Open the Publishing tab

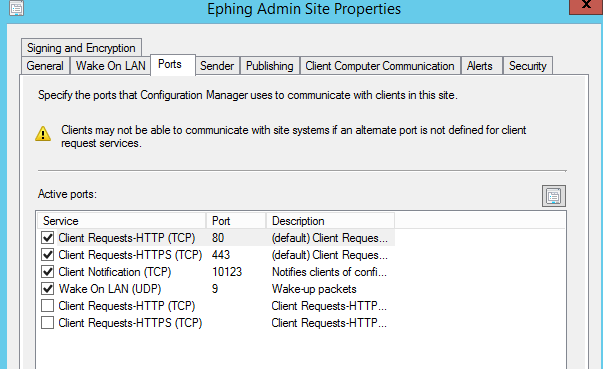270,66
